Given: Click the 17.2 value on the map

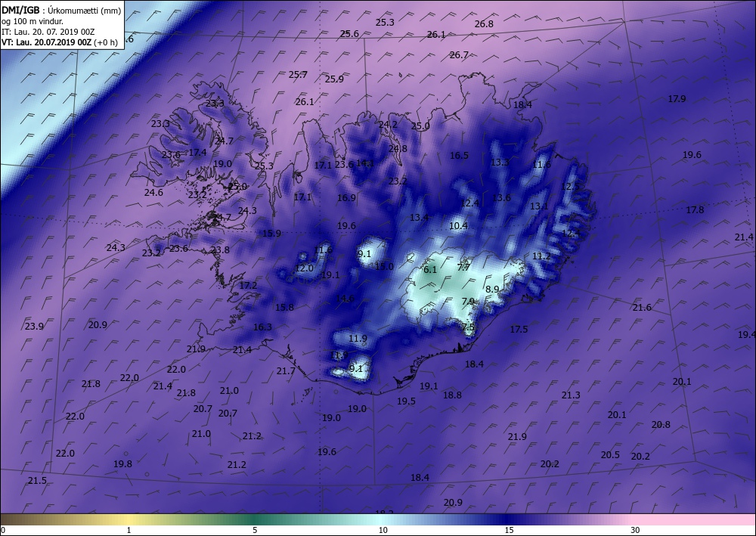Looking at the screenshot, I should pos(248,285).
